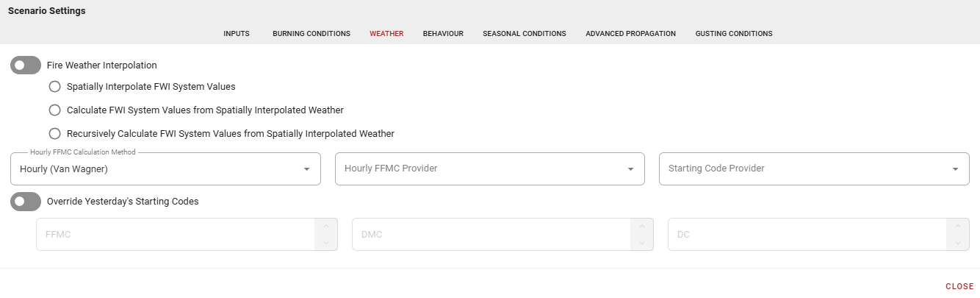The height and width of the screenshot is (298, 980).
Task: Click the Close button
Action: click(959, 286)
